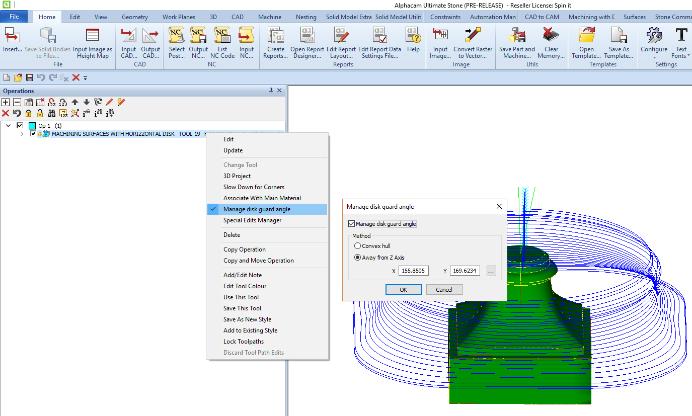Screen dimensions: 692x416
Task: Pin the Operations panel
Action: click(271, 90)
